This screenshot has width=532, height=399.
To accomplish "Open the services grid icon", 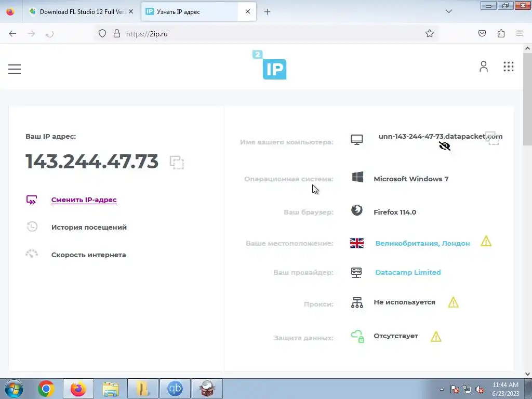I will click(x=508, y=66).
